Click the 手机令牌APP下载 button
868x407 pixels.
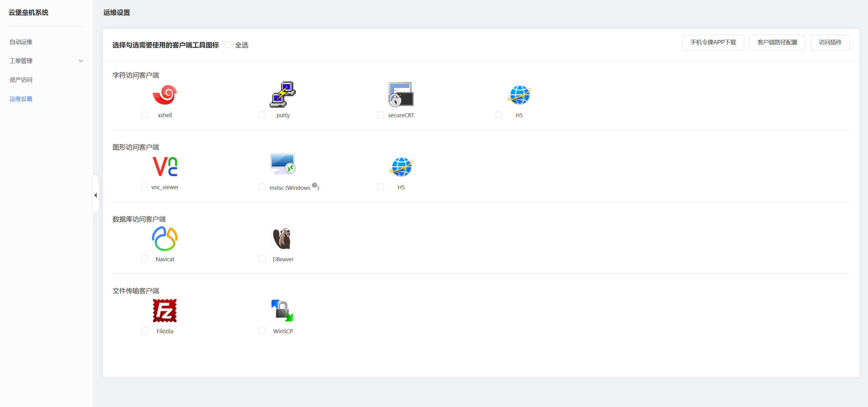tap(713, 42)
